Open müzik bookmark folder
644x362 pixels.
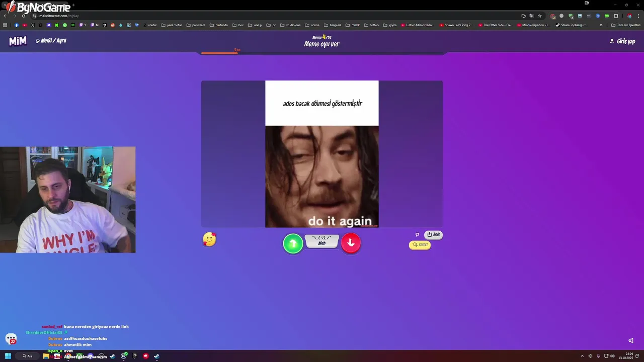pos(353,25)
